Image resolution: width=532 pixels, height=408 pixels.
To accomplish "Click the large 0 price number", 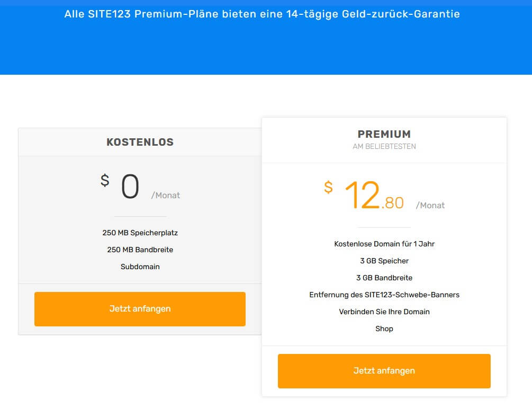I will 130,188.
